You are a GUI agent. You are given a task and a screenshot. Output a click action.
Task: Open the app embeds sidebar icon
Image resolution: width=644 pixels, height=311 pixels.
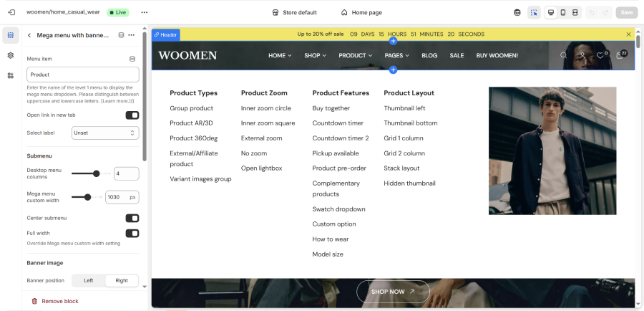pyautogui.click(x=11, y=75)
